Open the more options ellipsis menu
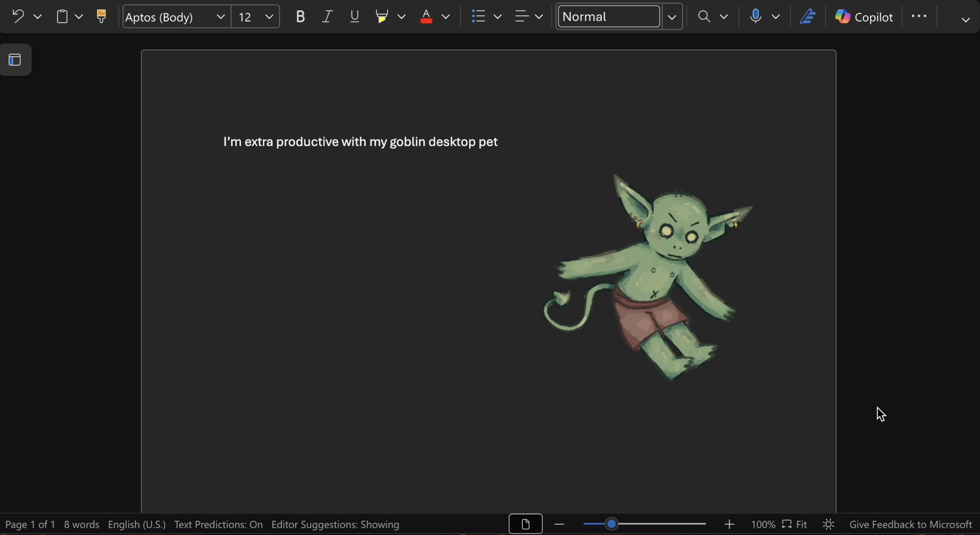The height and width of the screenshot is (535, 980). (919, 16)
